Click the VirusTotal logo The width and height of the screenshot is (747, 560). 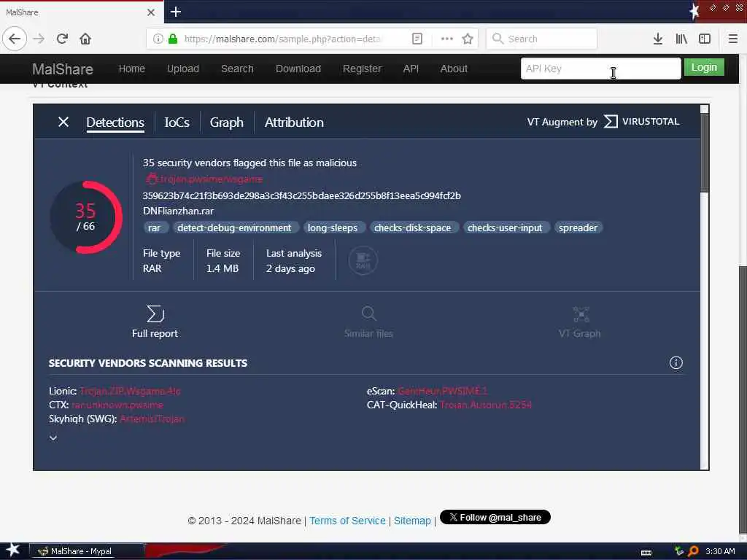[x=641, y=122]
